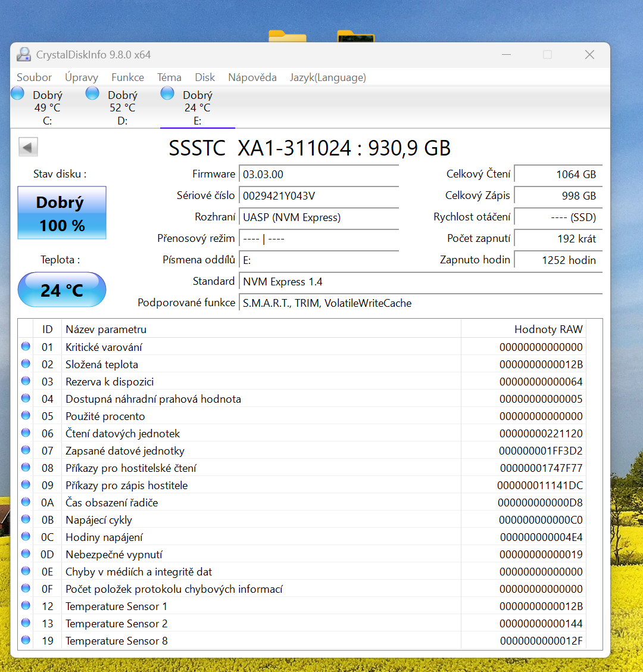643x672 pixels.
Task: Click the 24 °C temperature button
Action: click(62, 290)
